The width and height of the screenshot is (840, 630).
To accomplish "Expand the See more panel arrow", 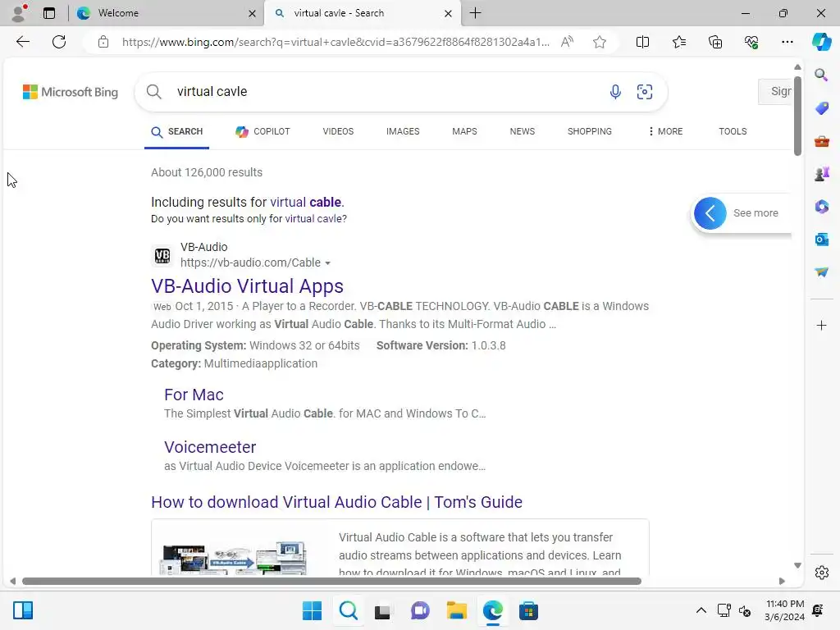I will (x=710, y=213).
